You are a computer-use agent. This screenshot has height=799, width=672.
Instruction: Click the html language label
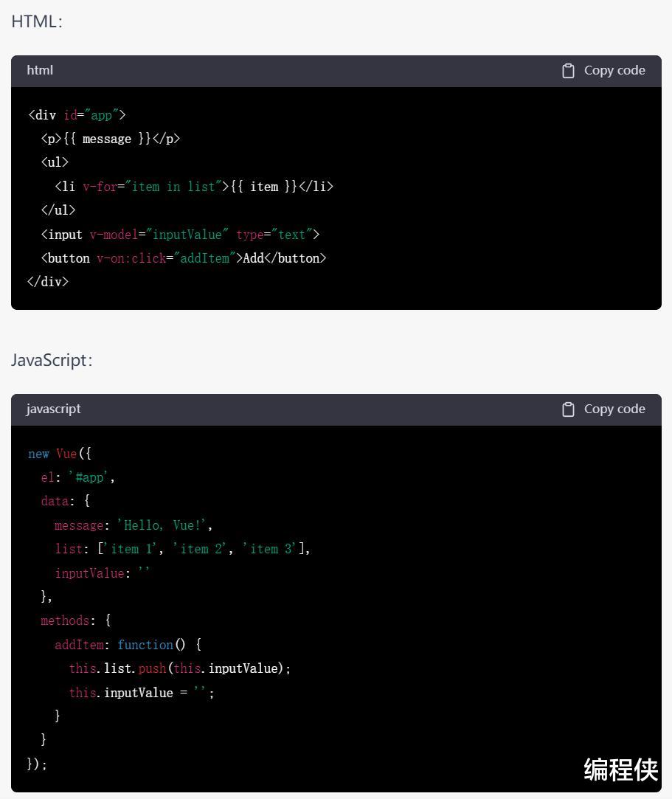[40, 70]
